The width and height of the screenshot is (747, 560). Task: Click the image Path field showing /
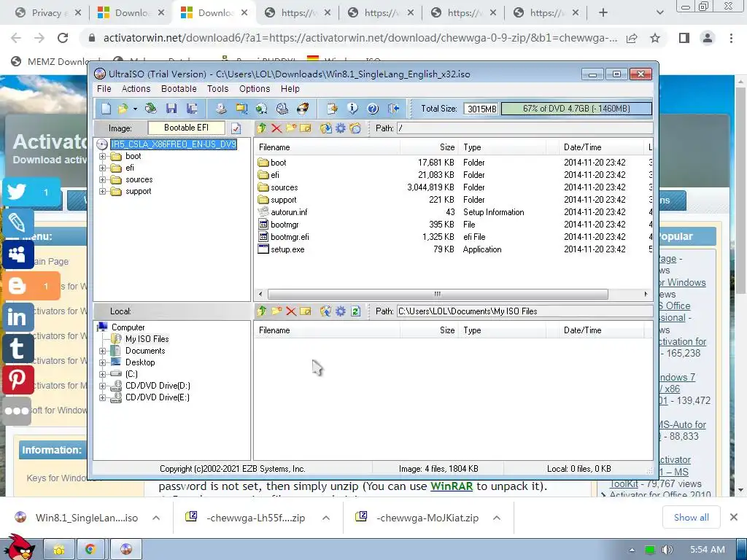click(525, 128)
